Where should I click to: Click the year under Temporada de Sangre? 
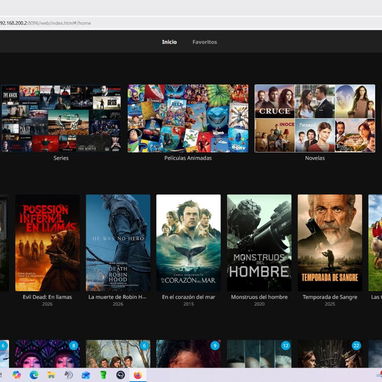(330, 304)
